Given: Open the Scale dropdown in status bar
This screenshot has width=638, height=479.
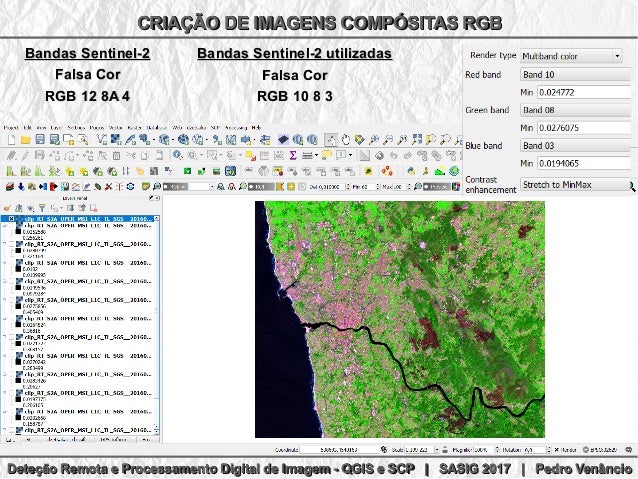Looking at the screenshot, I should [437, 450].
